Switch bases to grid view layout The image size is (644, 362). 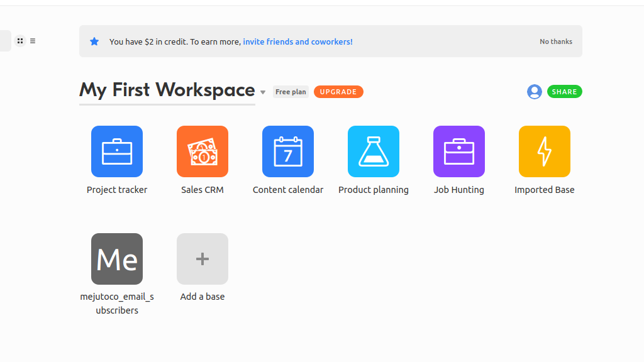click(20, 40)
